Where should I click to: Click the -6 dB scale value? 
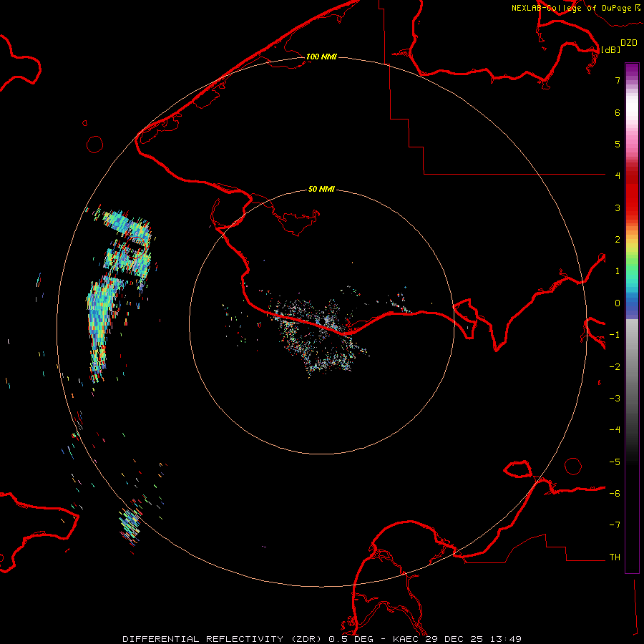[x=615, y=494]
